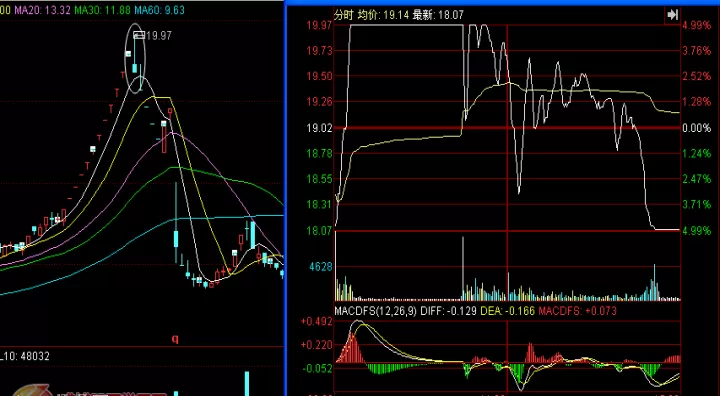Click the 分时 label in intraday header

tap(343, 15)
